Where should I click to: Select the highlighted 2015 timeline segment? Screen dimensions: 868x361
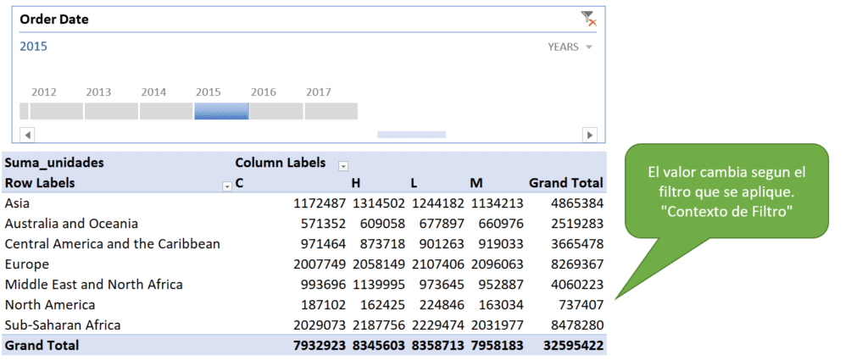221,111
